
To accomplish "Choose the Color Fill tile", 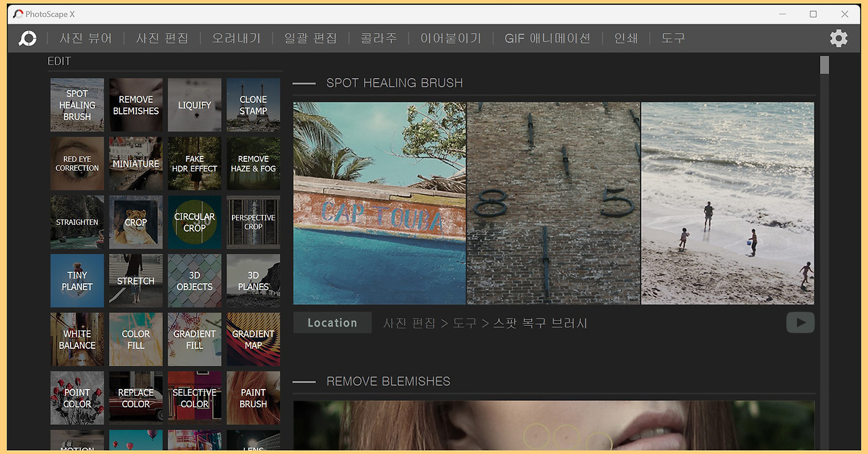I will (136, 339).
